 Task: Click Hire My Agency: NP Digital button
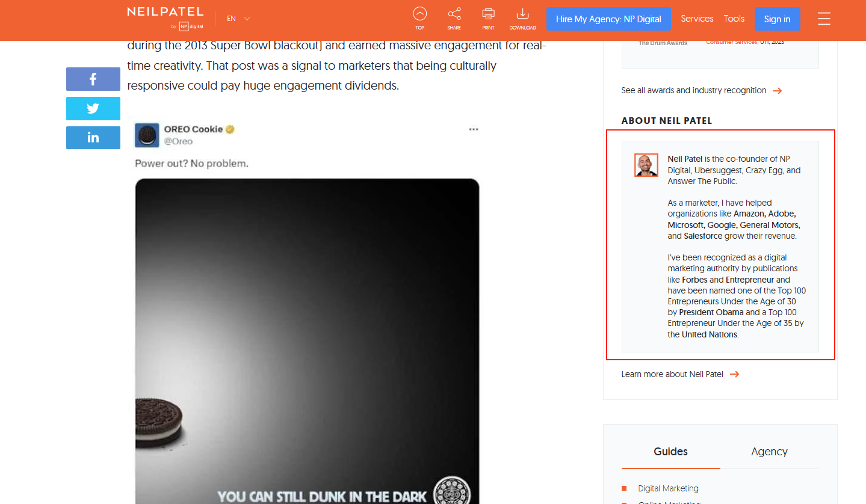point(608,19)
